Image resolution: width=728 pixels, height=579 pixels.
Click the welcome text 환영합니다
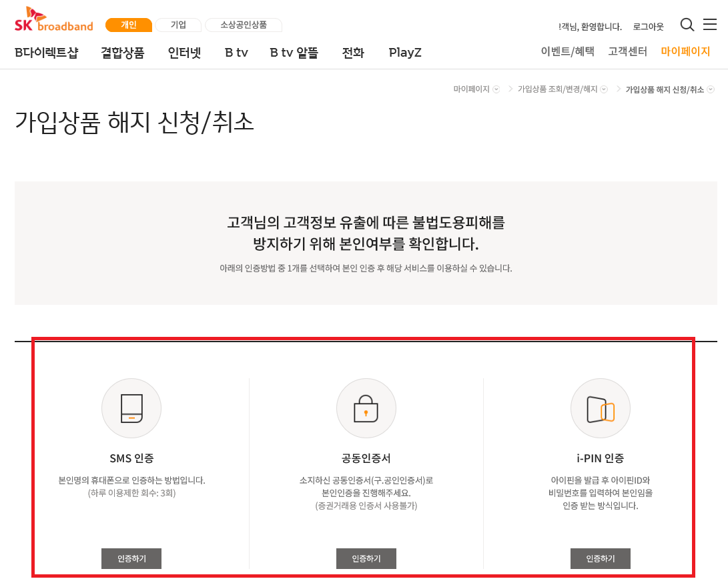(x=601, y=27)
